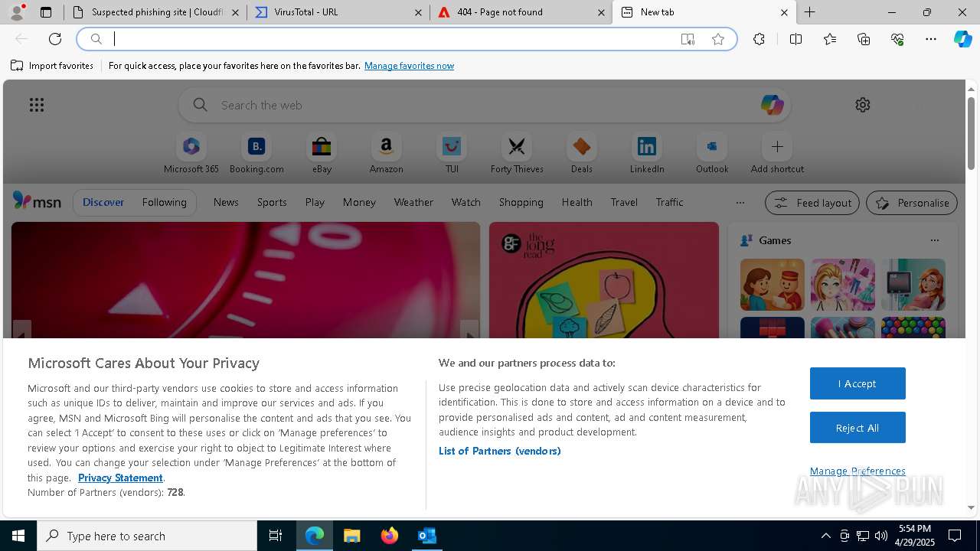Viewport: 980px width, 551px height.
Task: Switch to 404 - Page not found tab
Action: [521, 12]
